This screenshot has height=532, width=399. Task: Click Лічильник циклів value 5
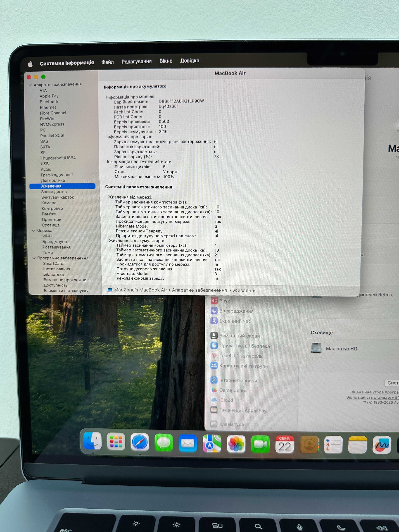pyautogui.click(x=164, y=167)
